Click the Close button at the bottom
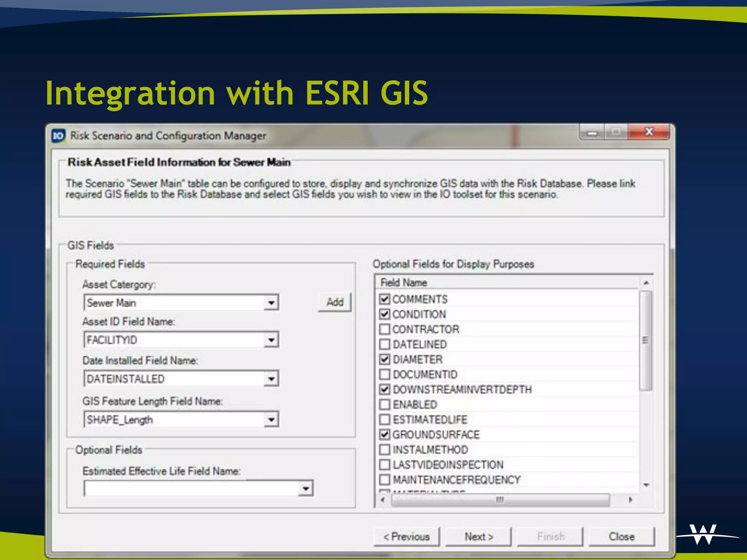 point(622,537)
